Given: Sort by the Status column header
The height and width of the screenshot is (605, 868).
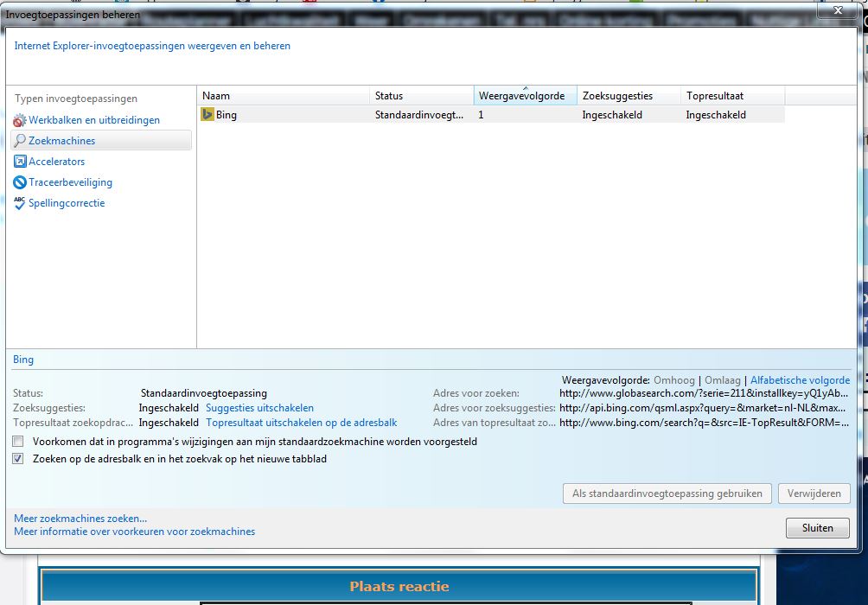Looking at the screenshot, I should (x=421, y=96).
